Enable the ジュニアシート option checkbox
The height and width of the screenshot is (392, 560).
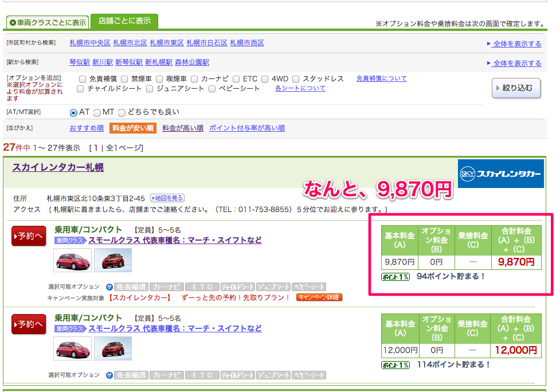pyautogui.click(x=150, y=88)
